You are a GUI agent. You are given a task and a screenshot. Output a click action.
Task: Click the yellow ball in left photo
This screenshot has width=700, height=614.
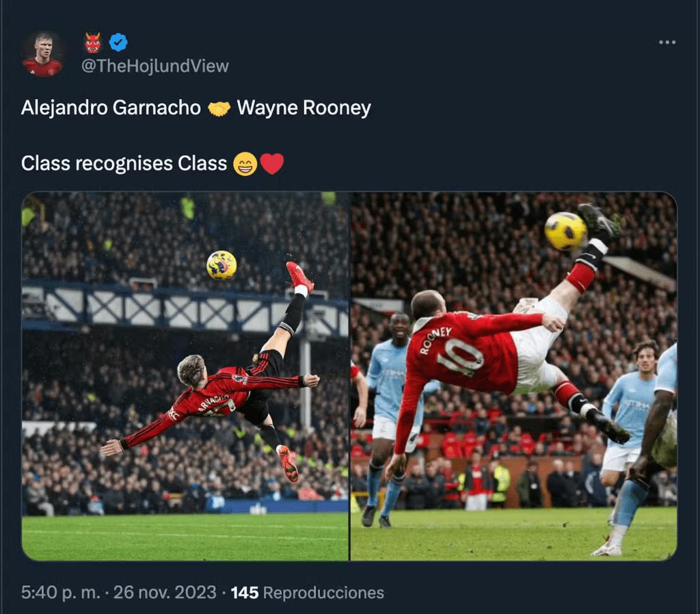pos(222,265)
